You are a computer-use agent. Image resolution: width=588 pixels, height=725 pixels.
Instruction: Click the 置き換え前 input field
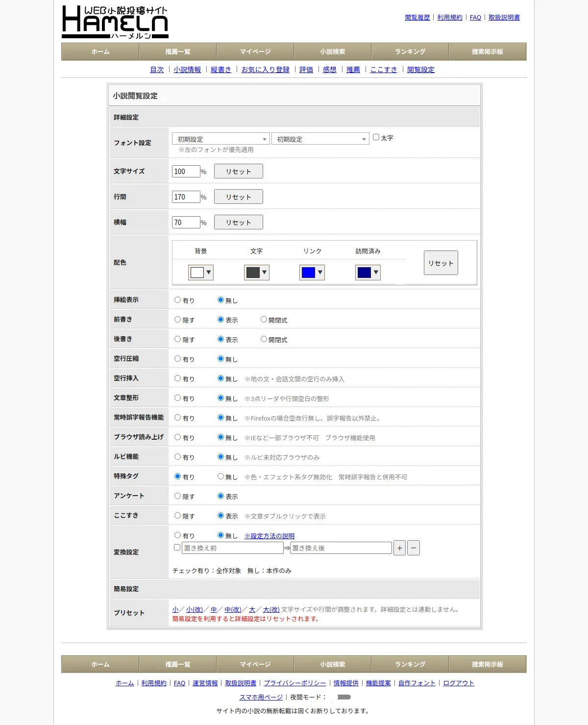point(233,548)
